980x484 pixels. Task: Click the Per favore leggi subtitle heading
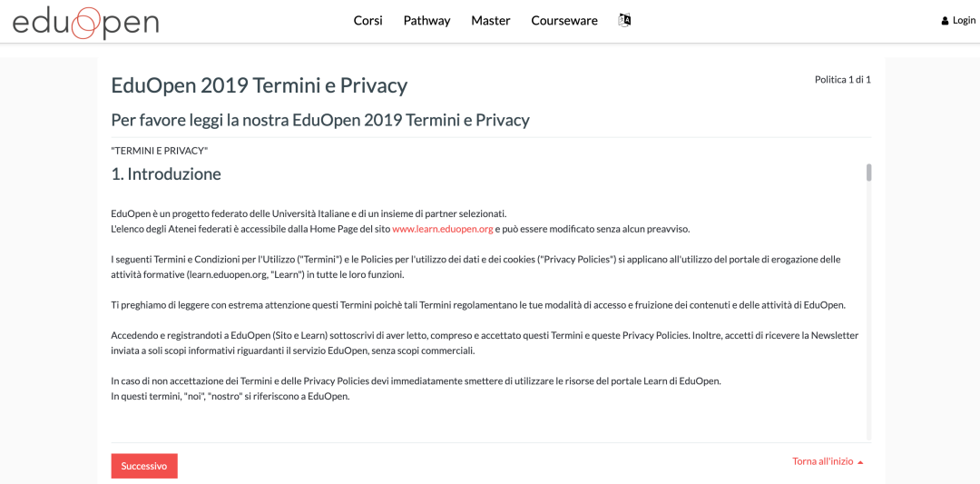pyautogui.click(x=320, y=120)
